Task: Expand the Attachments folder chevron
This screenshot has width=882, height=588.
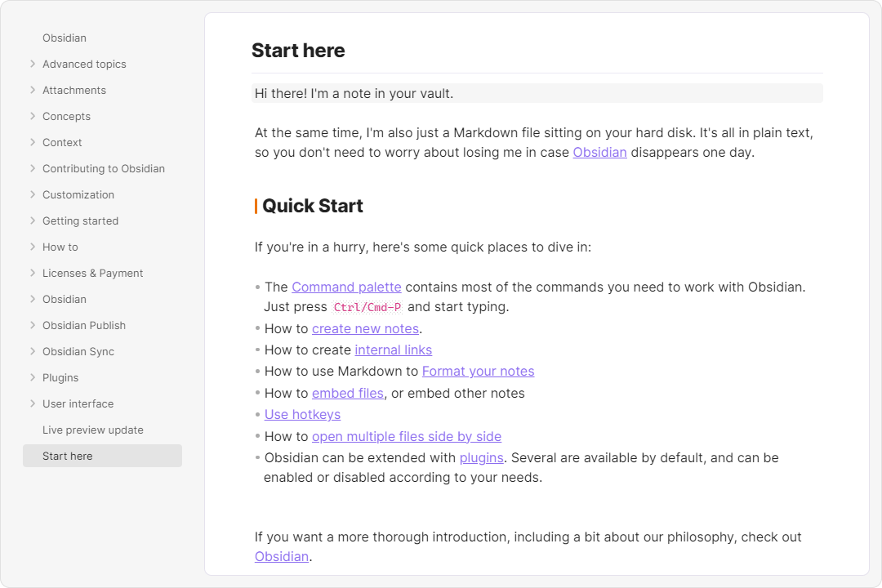Action: [x=33, y=90]
